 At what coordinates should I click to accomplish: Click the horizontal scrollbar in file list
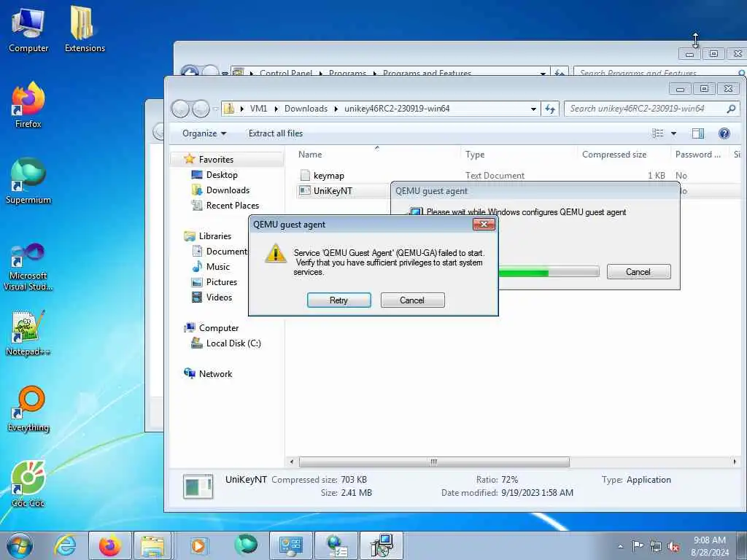[x=434, y=462]
